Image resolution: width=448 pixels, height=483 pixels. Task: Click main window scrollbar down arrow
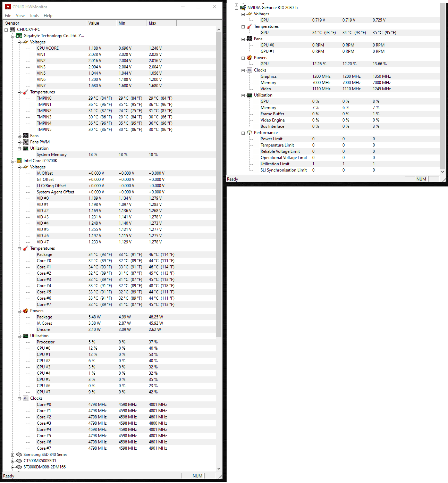(219, 468)
